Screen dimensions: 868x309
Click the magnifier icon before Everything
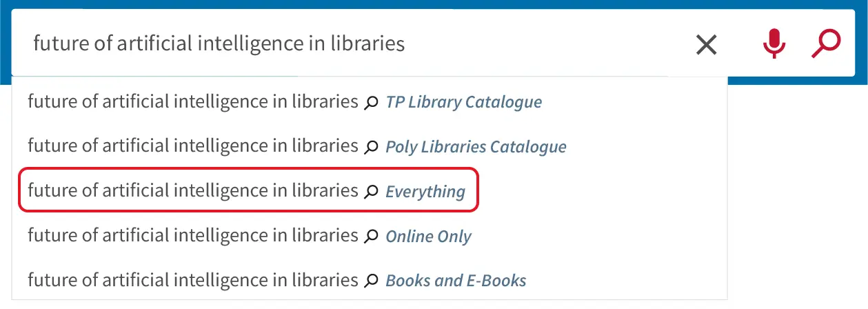pos(371,192)
